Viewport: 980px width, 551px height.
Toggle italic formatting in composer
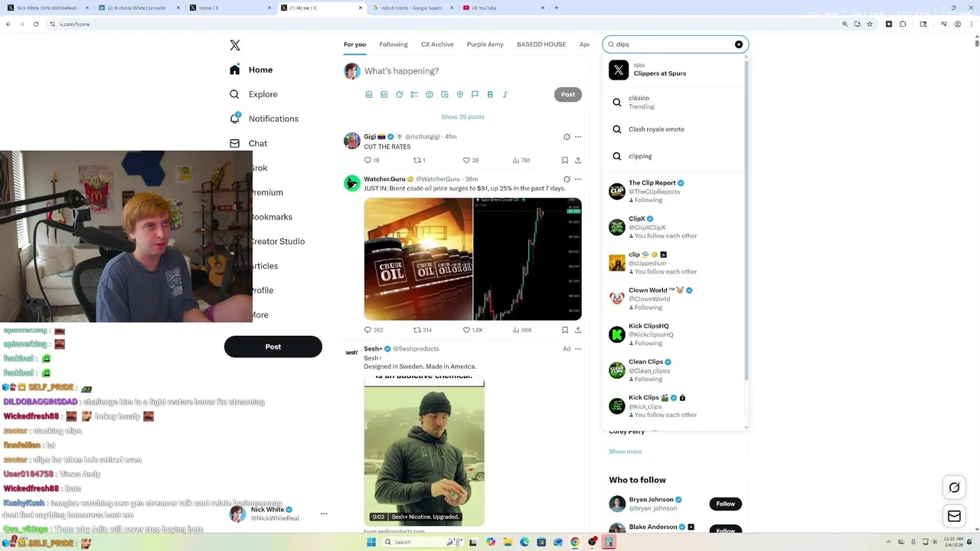(505, 95)
